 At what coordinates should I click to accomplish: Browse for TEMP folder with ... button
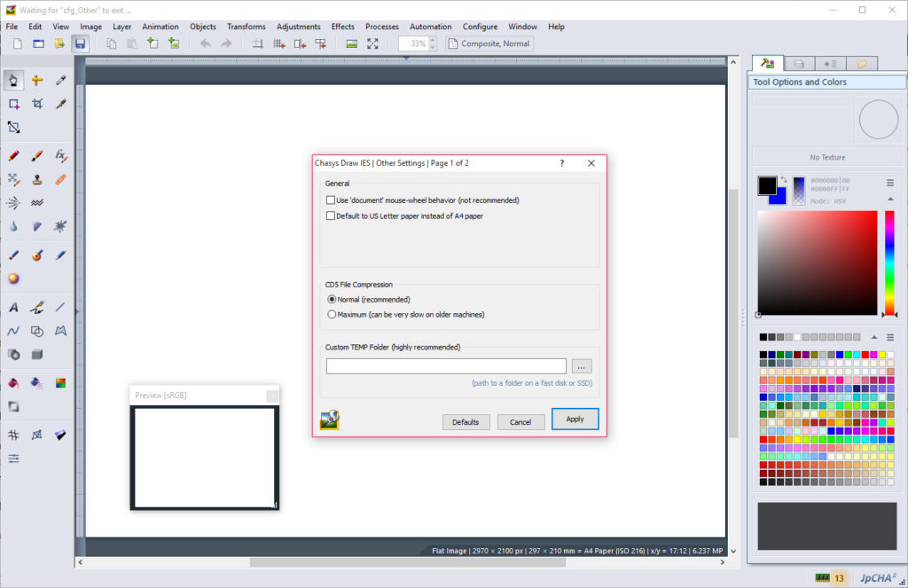582,366
